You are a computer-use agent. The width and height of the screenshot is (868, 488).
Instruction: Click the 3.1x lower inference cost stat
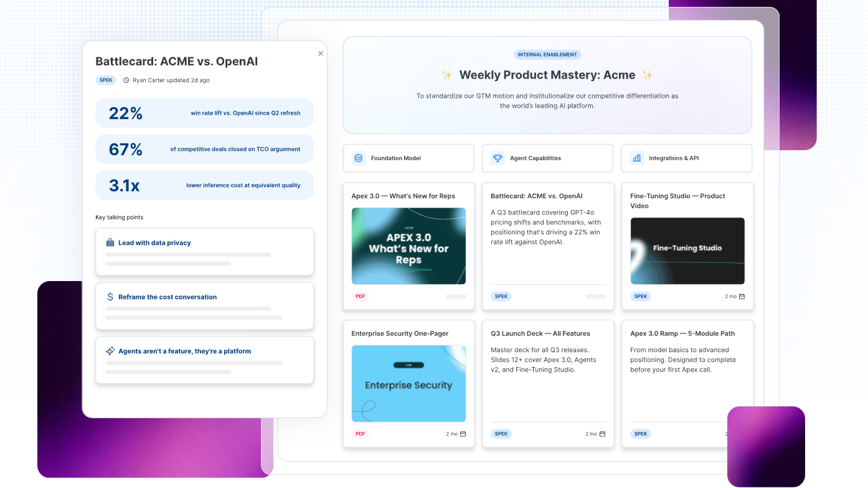[204, 185]
